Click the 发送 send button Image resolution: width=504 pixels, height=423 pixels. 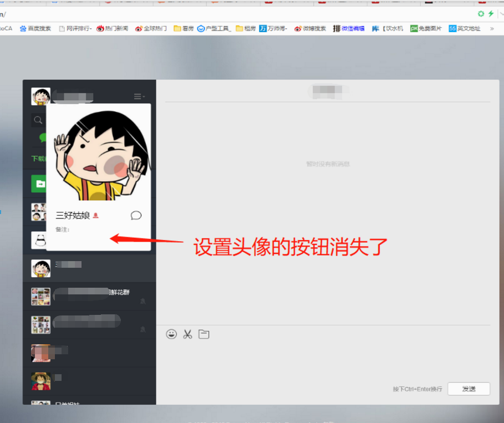coord(469,389)
